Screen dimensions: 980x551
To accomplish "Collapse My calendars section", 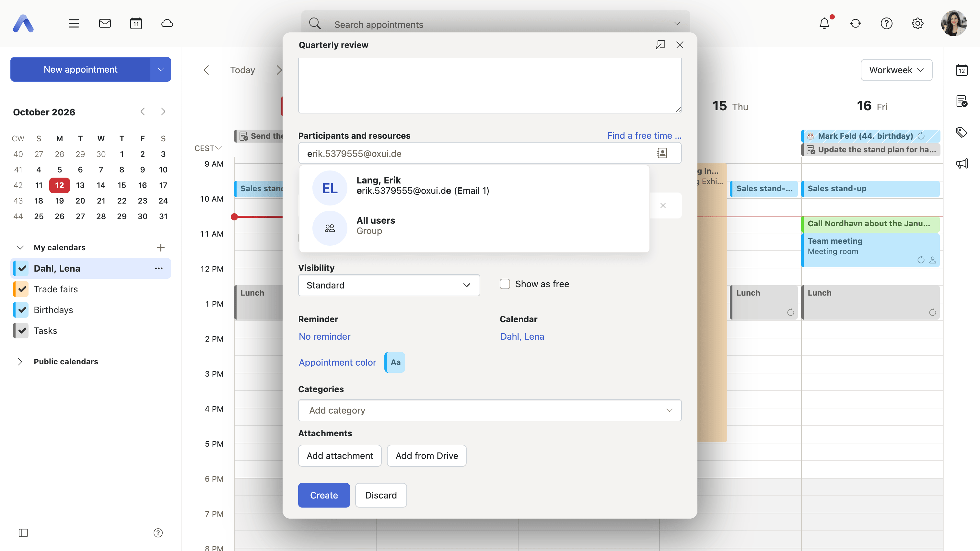I will coord(20,248).
